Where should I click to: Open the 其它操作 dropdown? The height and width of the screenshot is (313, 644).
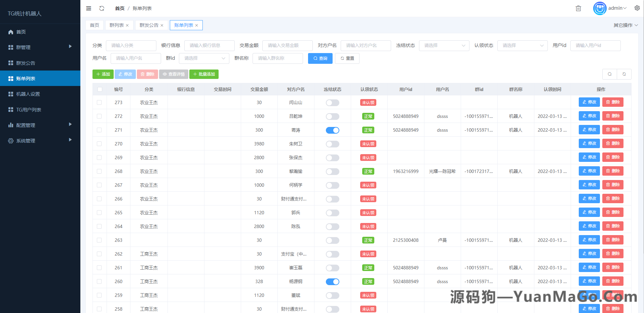click(624, 25)
